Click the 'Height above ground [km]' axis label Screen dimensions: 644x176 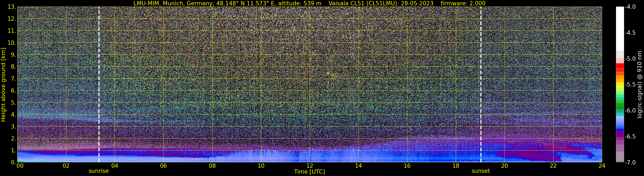(3, 85)
